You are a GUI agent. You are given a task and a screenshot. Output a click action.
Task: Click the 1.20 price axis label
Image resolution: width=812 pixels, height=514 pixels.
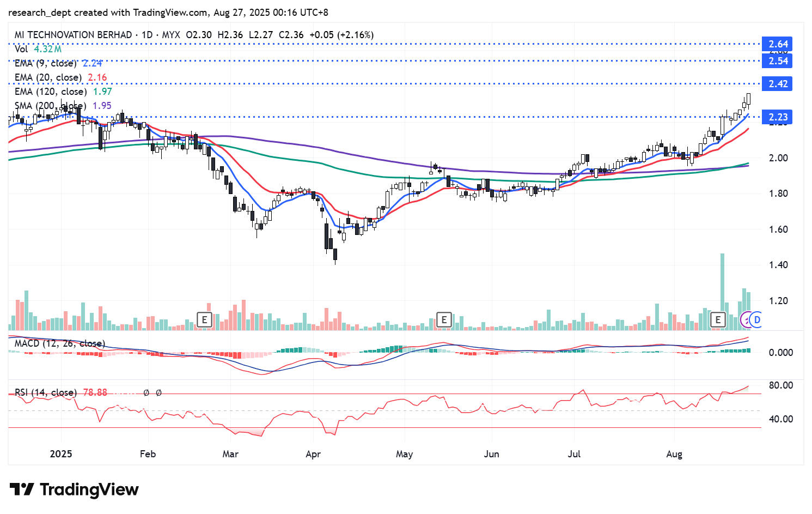click(778, 301)
